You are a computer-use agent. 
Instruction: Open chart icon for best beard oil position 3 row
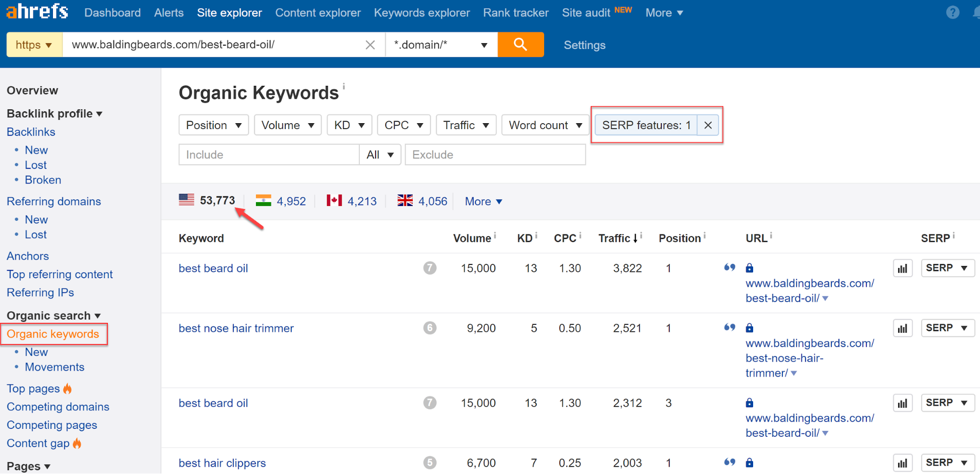point(903,403)
